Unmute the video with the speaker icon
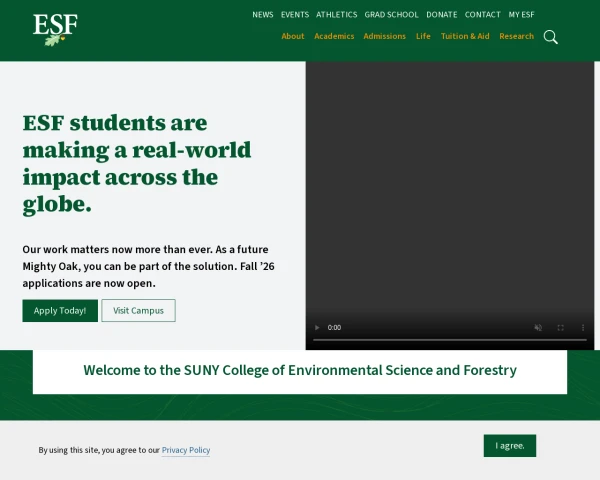The image size is (600, 480). pos(538,328)
